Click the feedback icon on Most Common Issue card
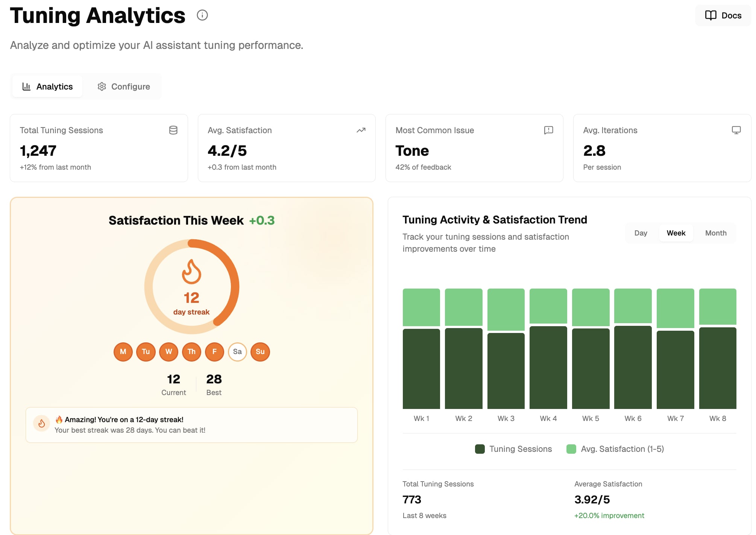 (548, 130)
